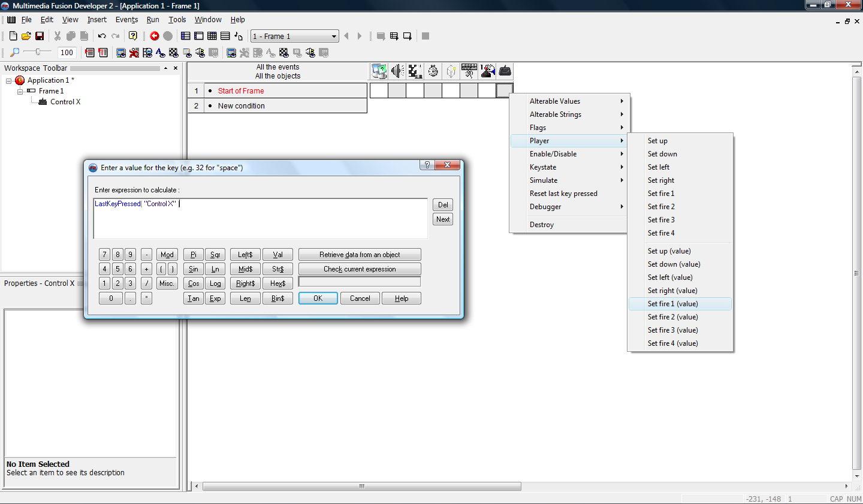The width and height of the screenshot is (863, 504).
Task: Click the Sound speaker icon in the event header
Action: [397, 71]
